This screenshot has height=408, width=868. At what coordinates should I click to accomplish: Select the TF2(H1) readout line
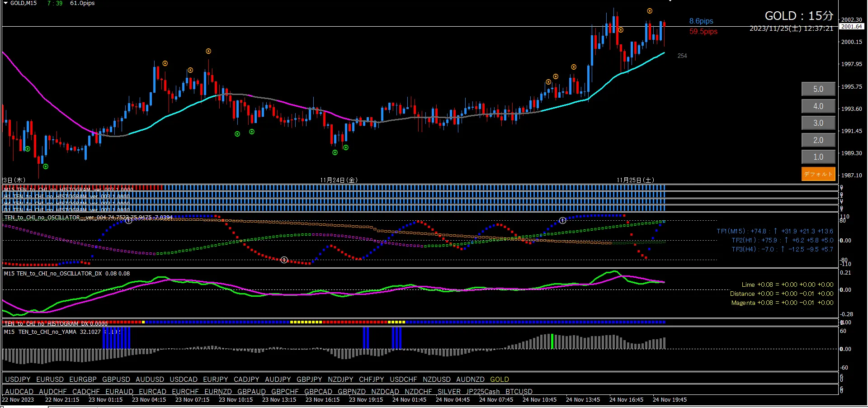coord(783,240)
